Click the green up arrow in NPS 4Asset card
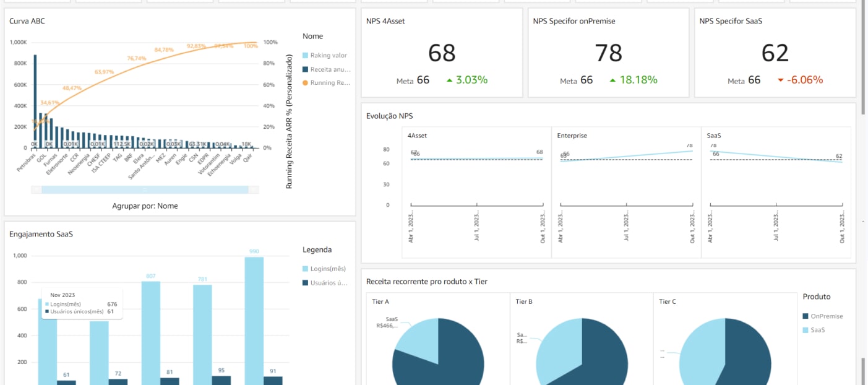The width and height of the screenshot is (868, 385). (x=449, y=80)
